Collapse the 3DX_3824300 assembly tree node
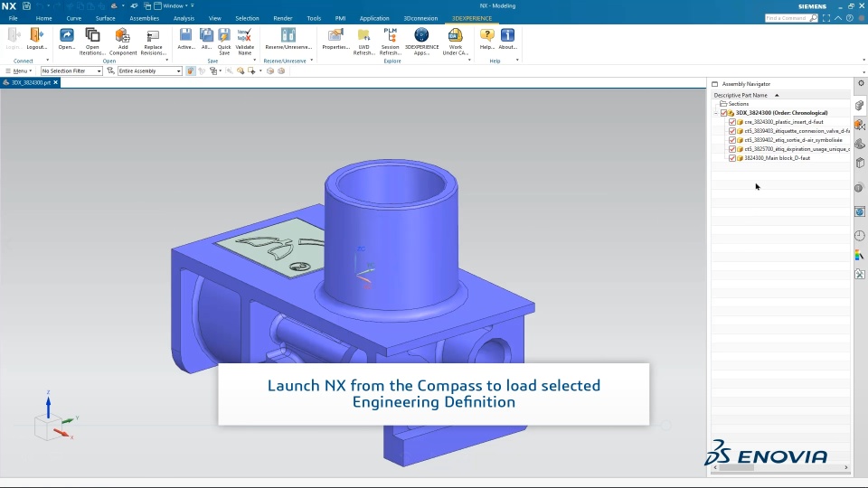 click(x=716, y=113)
